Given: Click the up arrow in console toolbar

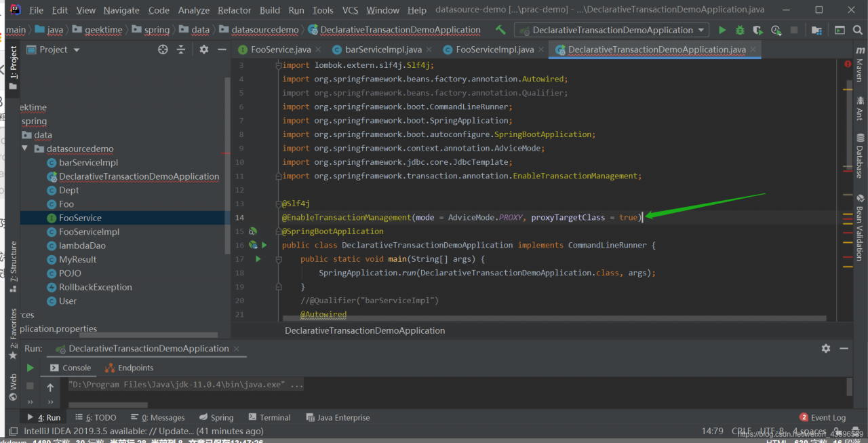Looking at the screenshot, I should (x=50, y=387).
